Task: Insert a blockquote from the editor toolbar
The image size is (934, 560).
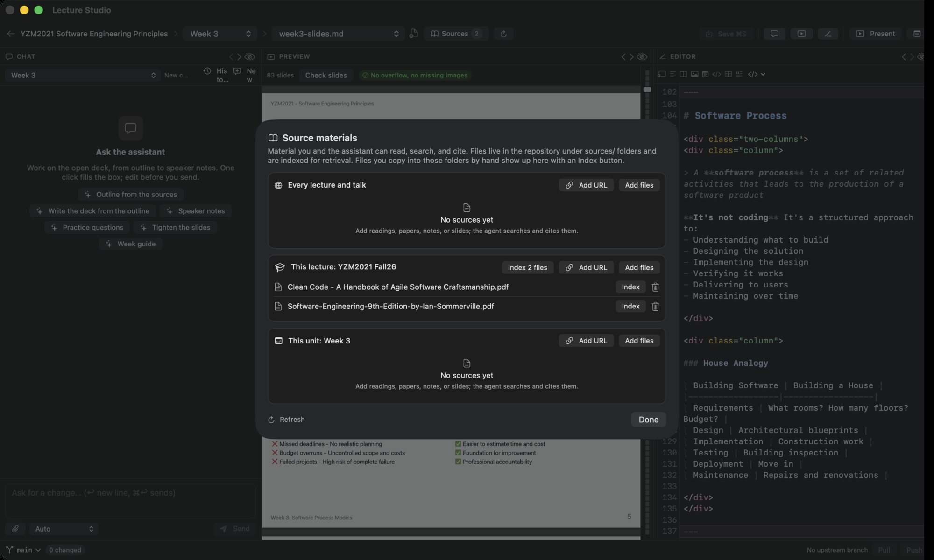Action: point(739,74)
